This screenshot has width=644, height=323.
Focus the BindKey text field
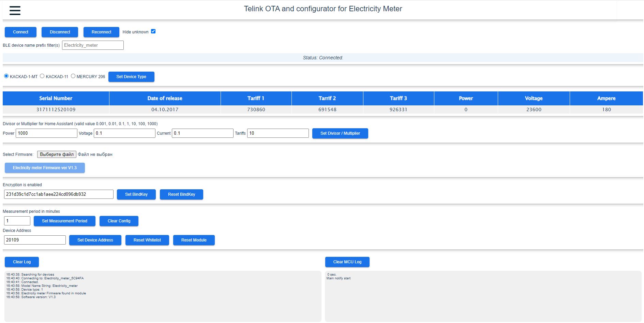point(59,194)
